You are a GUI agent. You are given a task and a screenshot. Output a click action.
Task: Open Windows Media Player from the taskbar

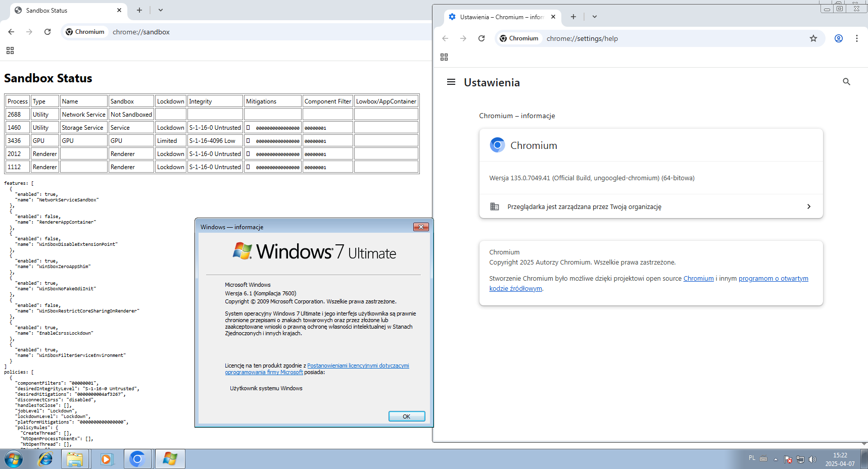click(106, 459)
